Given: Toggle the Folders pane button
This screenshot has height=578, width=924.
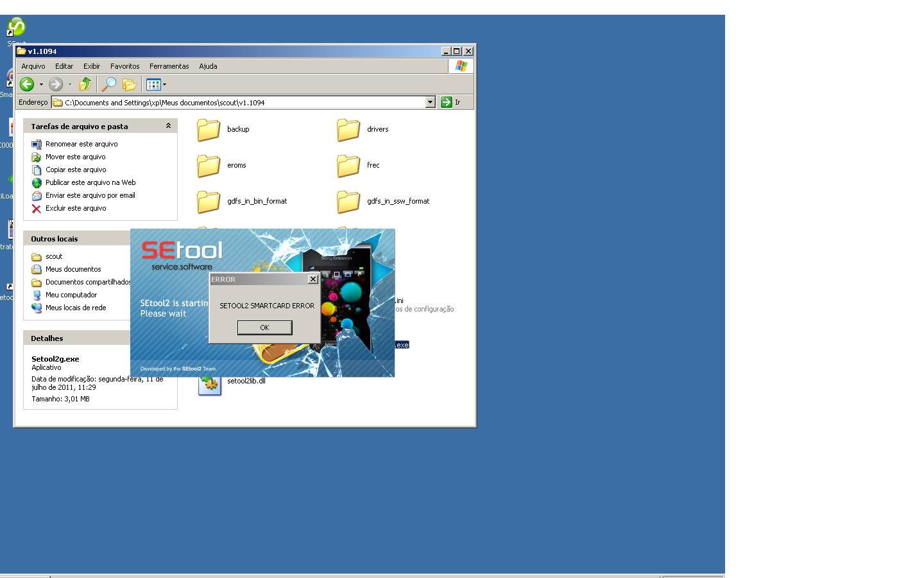Looking at the screenshot, I should tap(129, 84).
